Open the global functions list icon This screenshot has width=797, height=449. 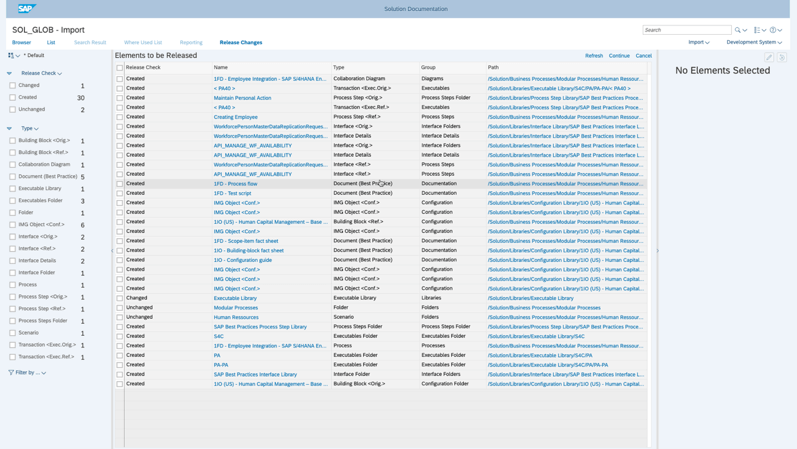click(x=757, y=30)
